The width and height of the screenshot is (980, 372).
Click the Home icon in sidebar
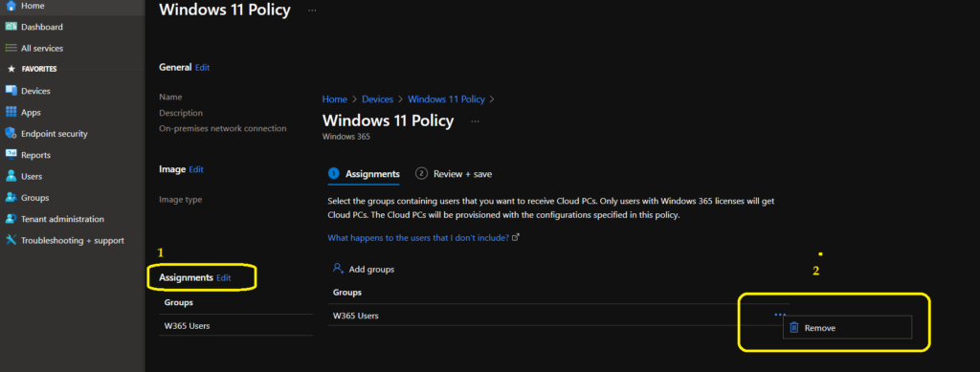[x=11, y=6]
